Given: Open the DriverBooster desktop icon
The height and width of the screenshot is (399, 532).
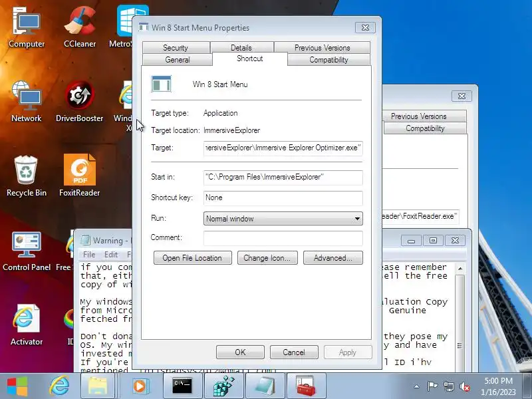Looking at the screenshot, I should [79, 102].
